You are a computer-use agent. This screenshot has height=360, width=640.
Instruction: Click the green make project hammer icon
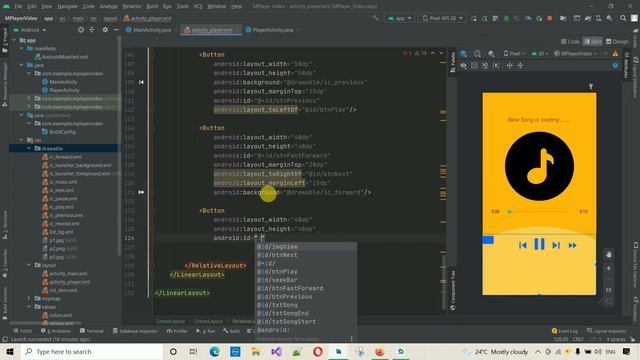[376, 18]
